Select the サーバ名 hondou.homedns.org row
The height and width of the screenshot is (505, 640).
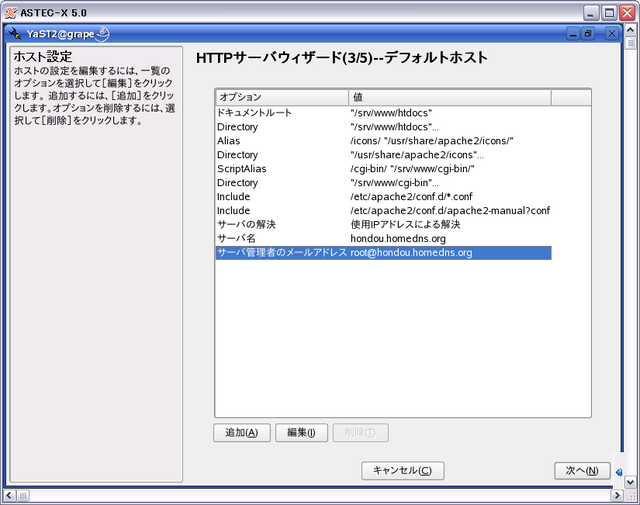point(383,238)
